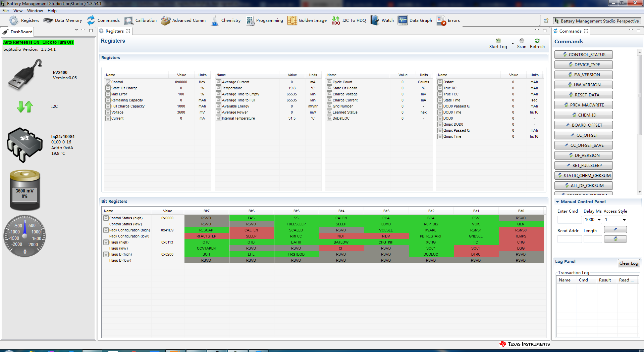The width and height of the screenshot is (644, 352).
Task: Select the DashBoard tab
Action: point(17,32)
